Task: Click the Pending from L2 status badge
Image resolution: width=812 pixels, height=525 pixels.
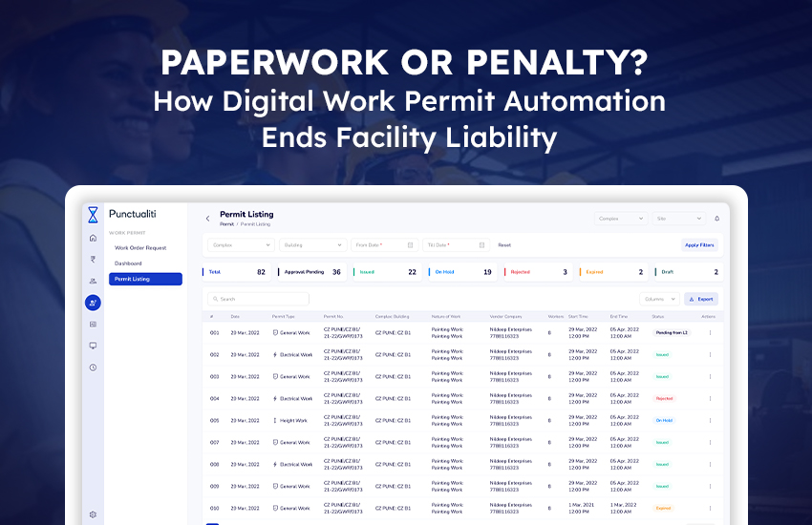Action: pyautogui.click(x=672, y=332)
